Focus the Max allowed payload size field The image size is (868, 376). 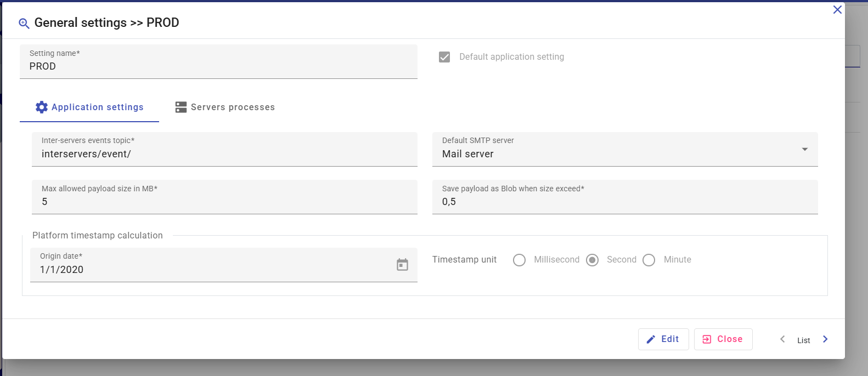pos(224,202)
